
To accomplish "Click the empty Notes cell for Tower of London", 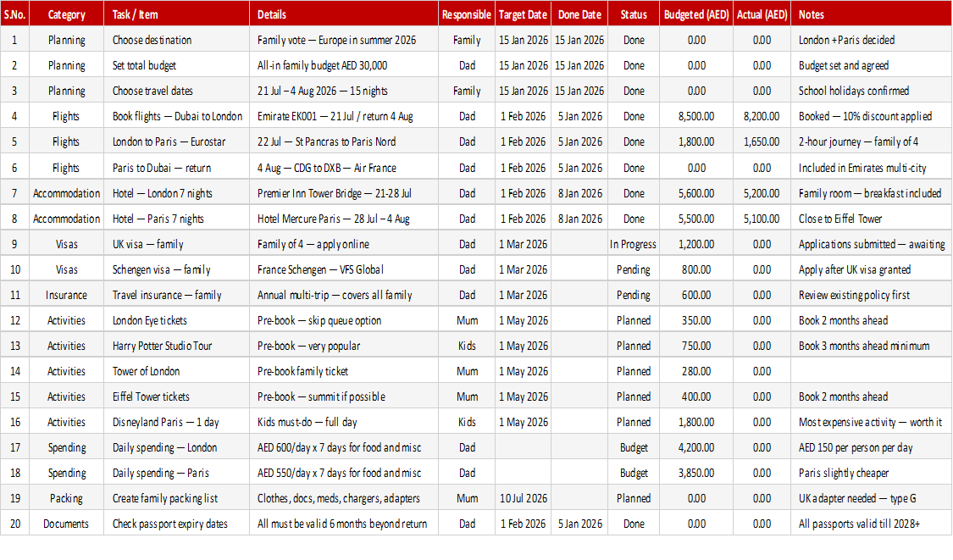I will point(872,371).
